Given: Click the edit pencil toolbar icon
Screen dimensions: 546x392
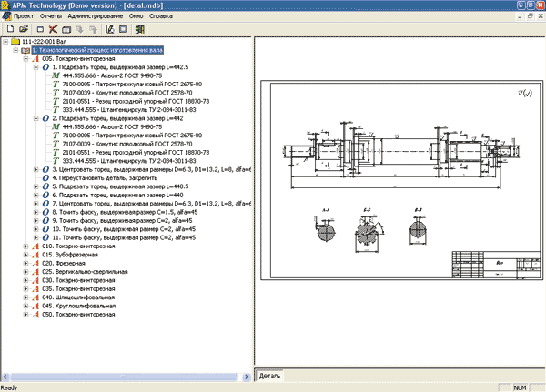Looking at the screenshot, I should pyautogui.click(x=110, y=29).
